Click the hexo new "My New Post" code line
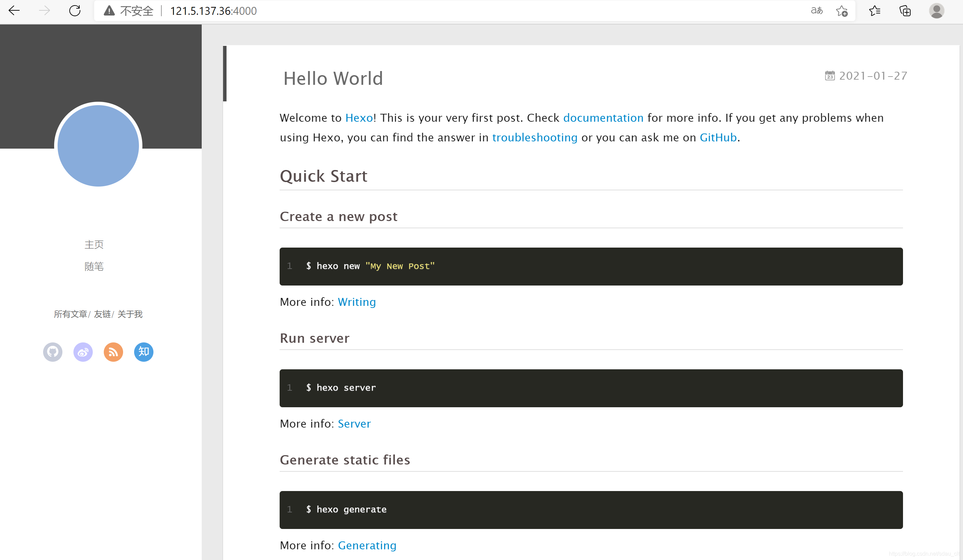The width and height of the screenshot is (963, 560). pos(370,266)
